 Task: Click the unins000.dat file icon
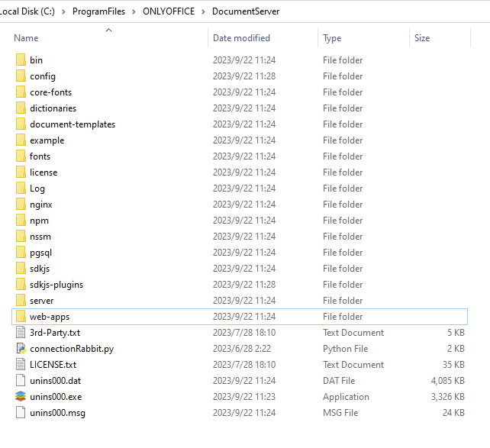pos(21,381)
